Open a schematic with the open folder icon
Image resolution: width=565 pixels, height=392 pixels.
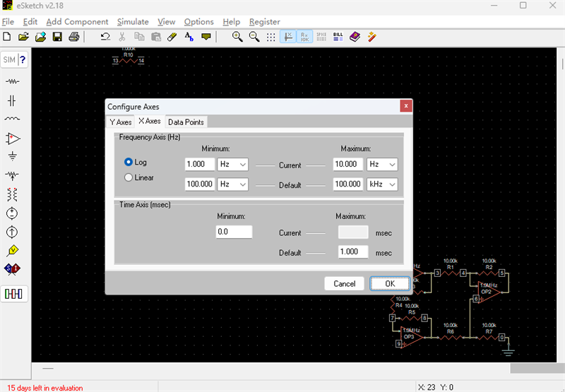tap(23, 37)
